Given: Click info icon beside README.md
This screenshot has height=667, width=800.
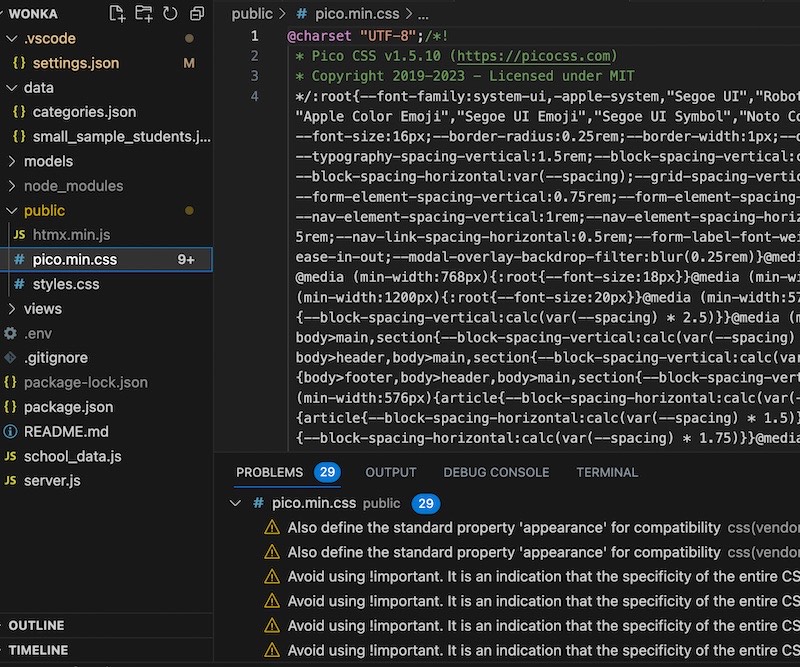Looking at the screenshot, I should pos(10,432).
